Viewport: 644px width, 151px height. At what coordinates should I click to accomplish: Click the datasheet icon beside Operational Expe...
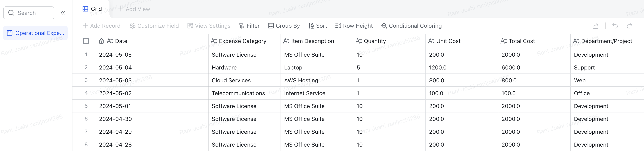(10, 33)
